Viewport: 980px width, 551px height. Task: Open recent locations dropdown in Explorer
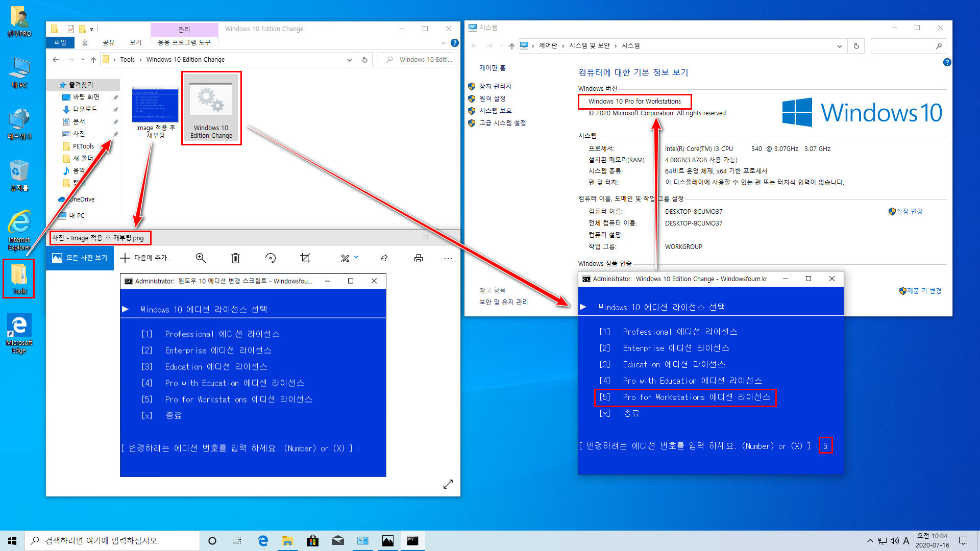83,60
